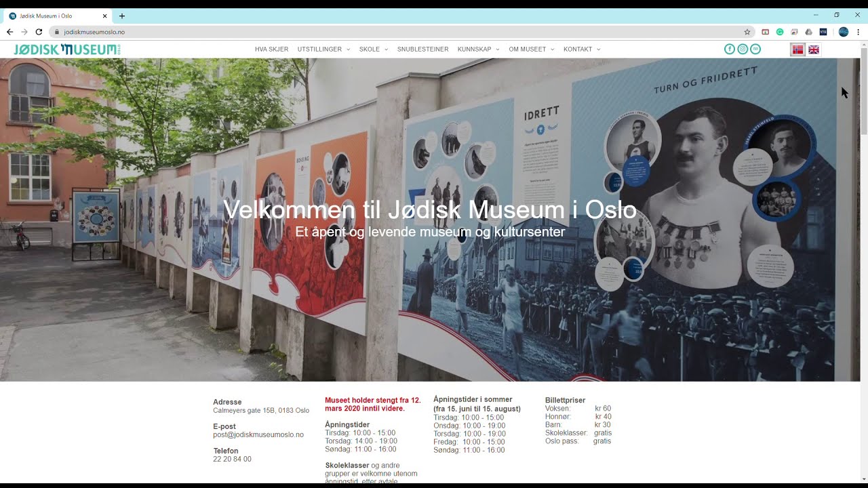The image size is (868, 488).
Task: Click the Adresse heading
Action: click(227, 402)
